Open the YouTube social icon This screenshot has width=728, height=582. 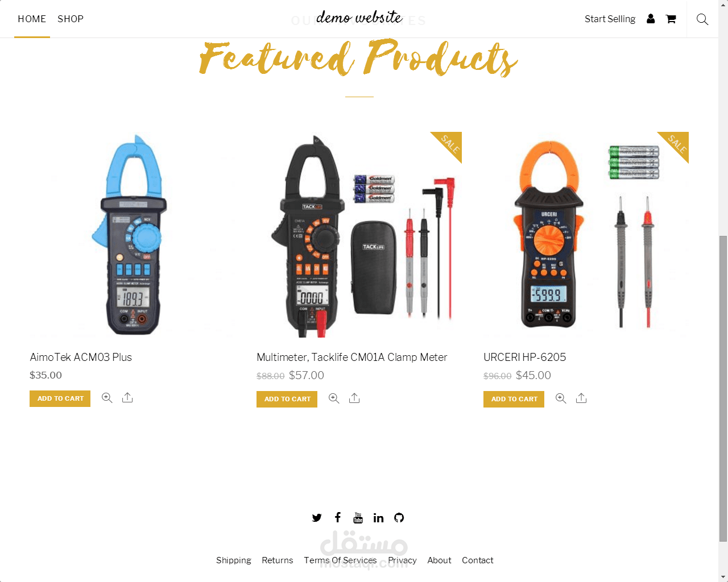coord(358,518)
